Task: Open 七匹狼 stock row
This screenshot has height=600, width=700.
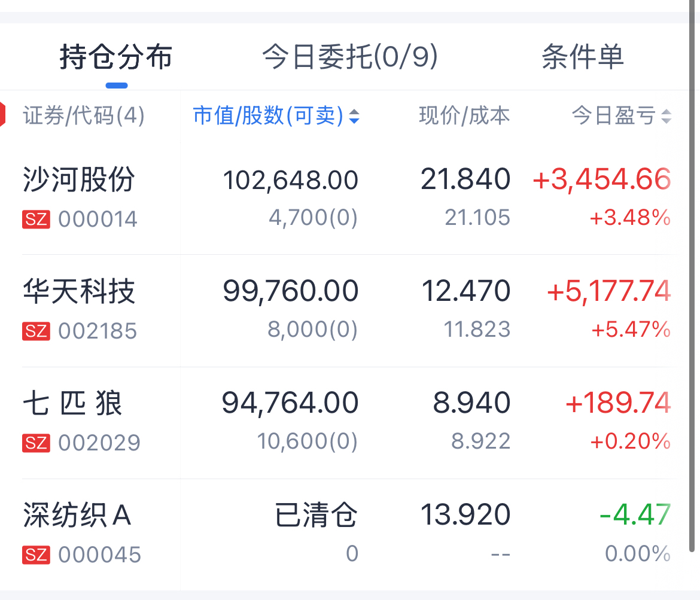Action: (x=73, y=403)
